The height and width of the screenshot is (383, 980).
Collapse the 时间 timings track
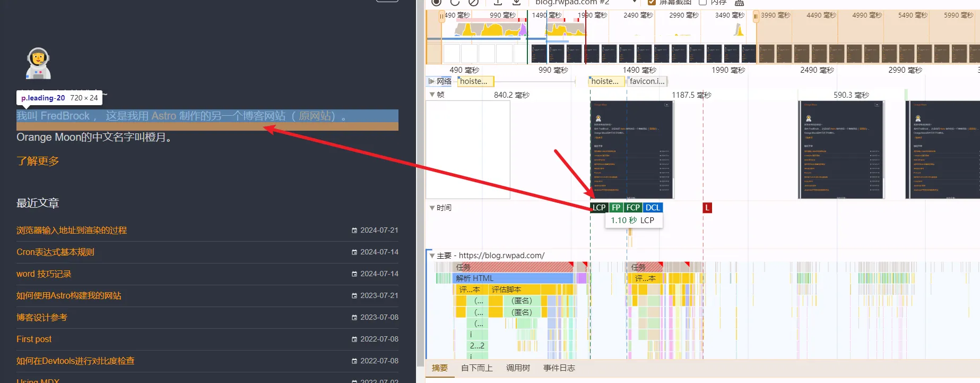[x=432, y=208]
